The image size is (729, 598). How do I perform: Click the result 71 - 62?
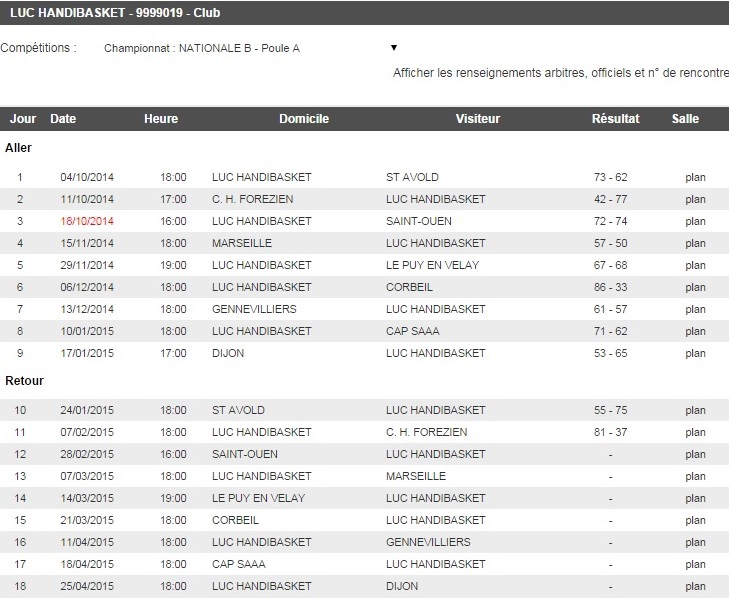pyautogui.click(x=610, y=331)
